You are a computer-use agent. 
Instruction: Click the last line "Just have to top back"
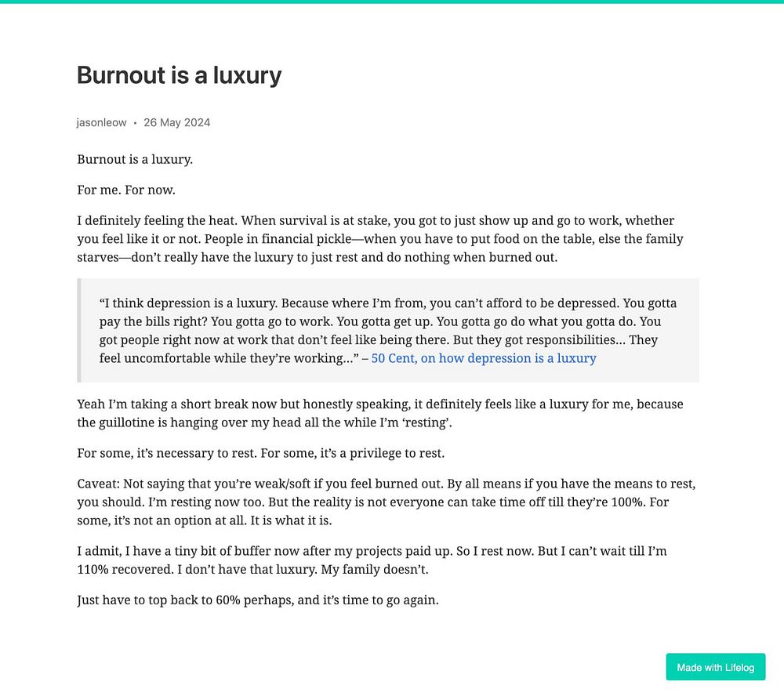(x=257, y=600)
